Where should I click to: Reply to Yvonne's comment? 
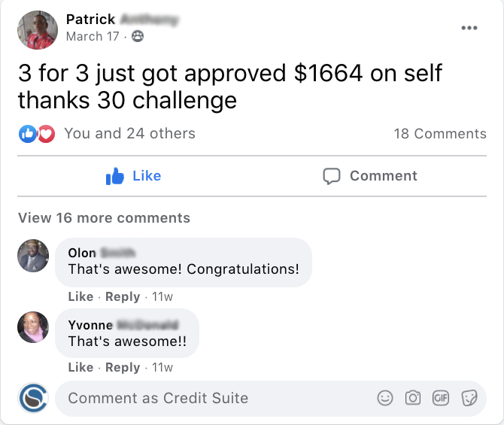123,367
